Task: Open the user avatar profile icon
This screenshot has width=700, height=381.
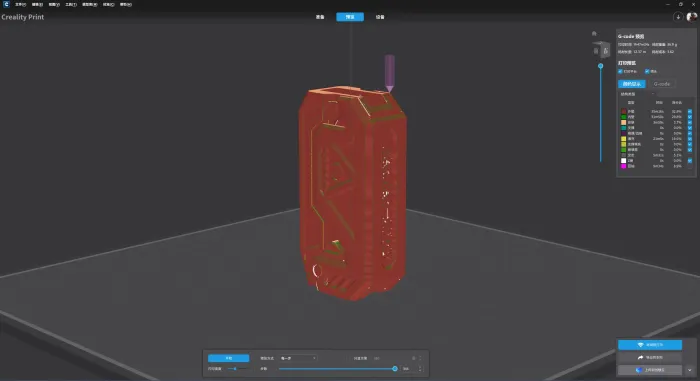Action: 692,17
